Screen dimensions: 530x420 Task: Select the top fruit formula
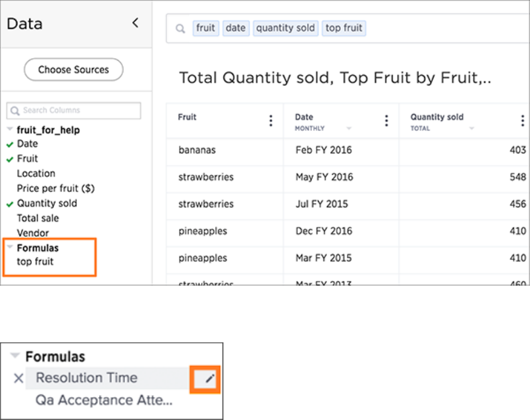point(35,262)
